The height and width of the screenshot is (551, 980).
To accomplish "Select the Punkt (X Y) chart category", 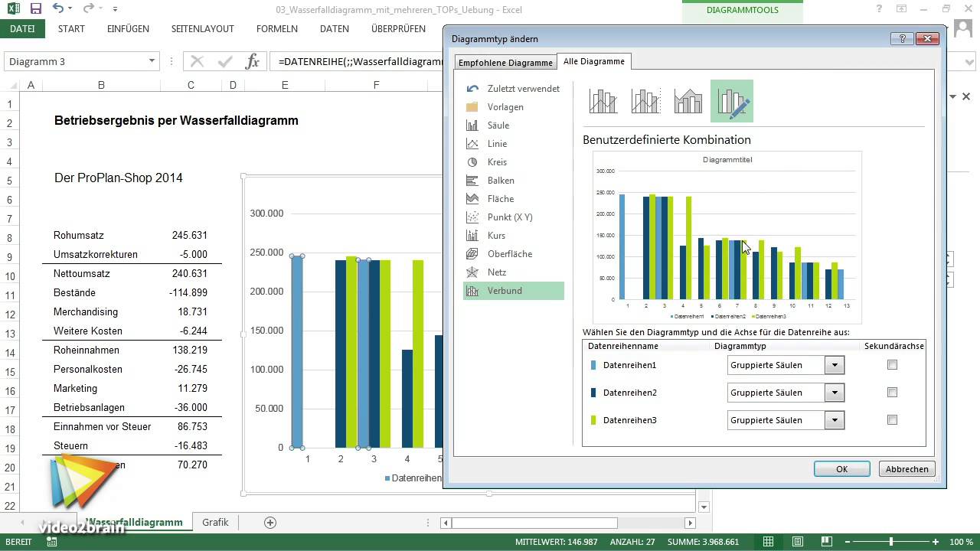I will 514,217.
